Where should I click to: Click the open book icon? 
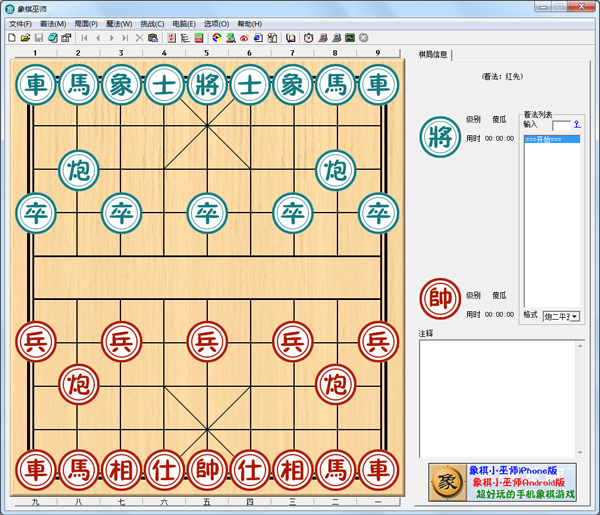tap(291, 38)
